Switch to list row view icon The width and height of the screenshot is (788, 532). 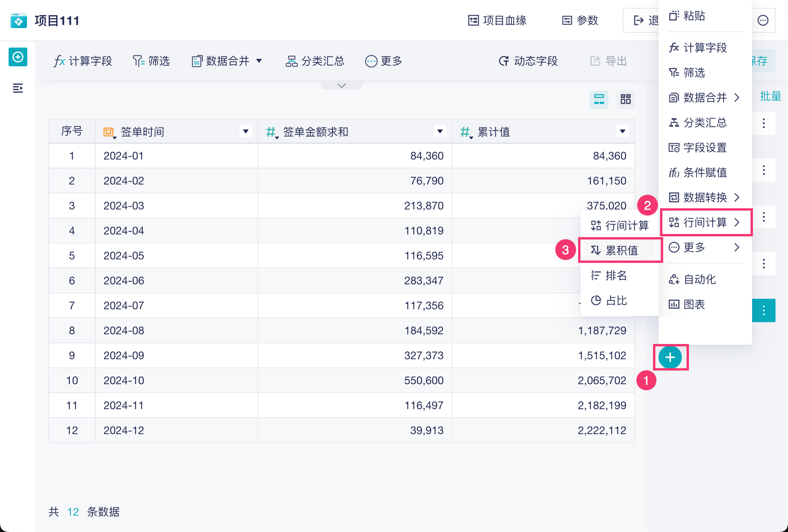[599, 99]
